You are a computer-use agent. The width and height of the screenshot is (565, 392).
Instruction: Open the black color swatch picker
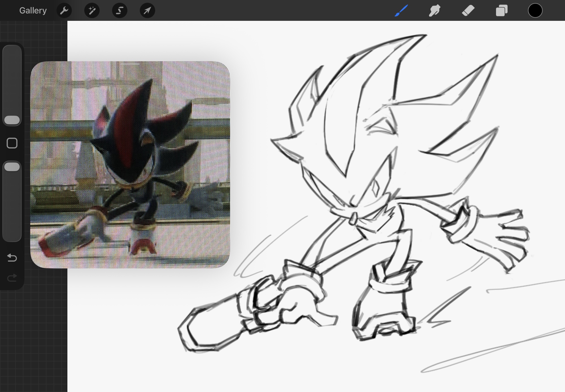click(x=535, y=11)
